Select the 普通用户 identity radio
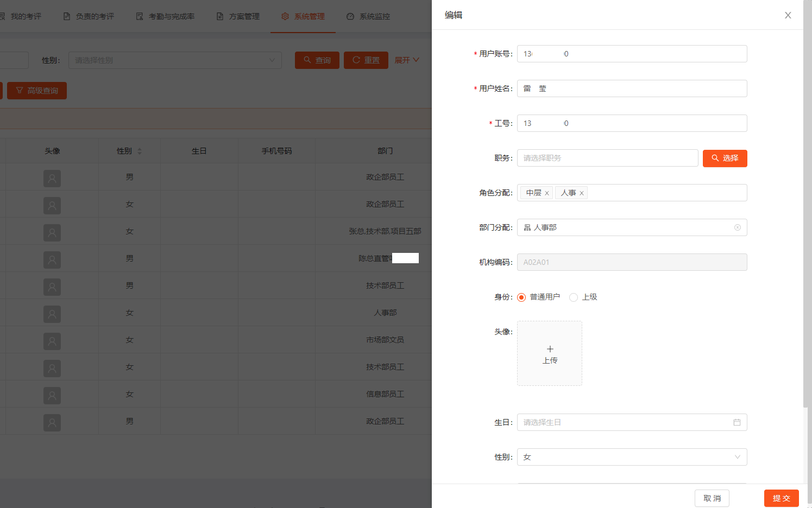812x508 pixels. (x=521, y=297)
